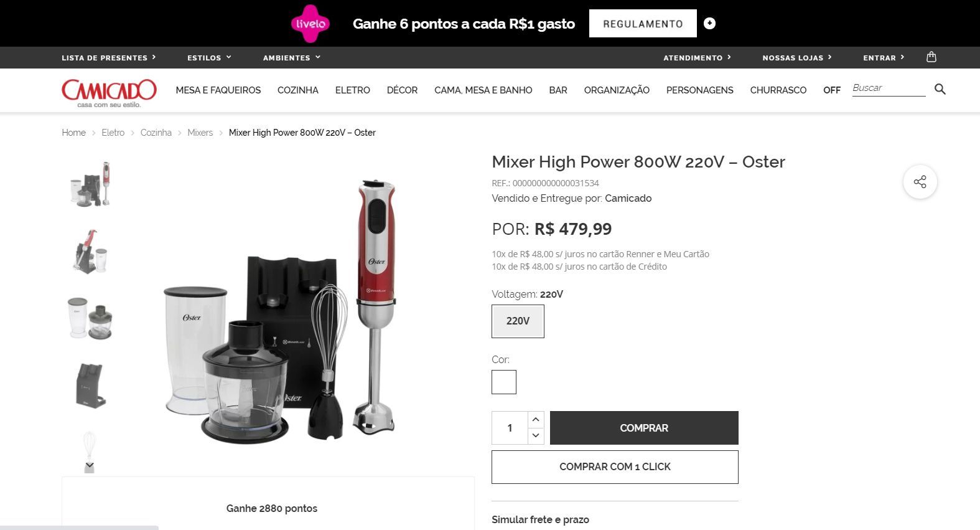The height and width of the screenshot is (530, 980).
Task: Open the shopping bag cart icon
Action: point(931,57)
